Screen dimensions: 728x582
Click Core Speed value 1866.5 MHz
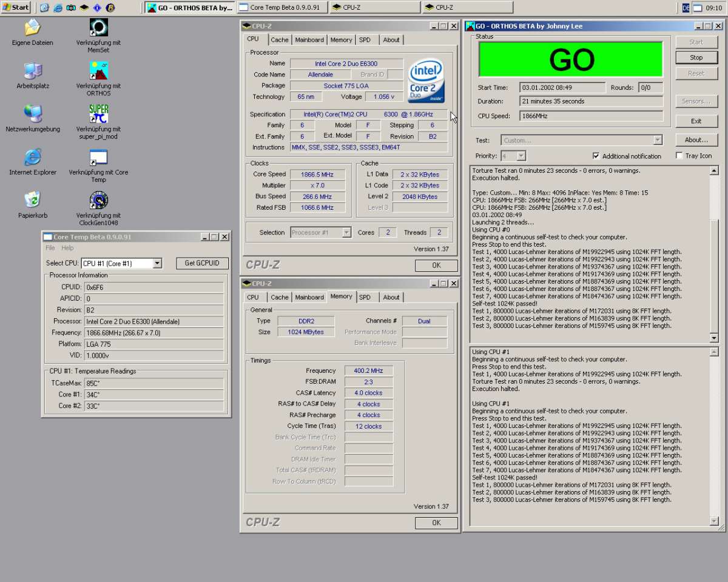[x=318, y=174]
